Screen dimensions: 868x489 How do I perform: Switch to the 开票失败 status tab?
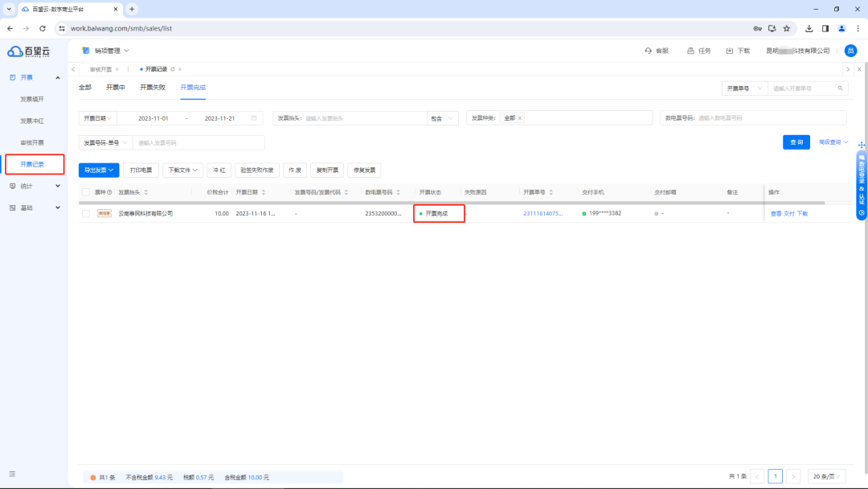(153, 88)
